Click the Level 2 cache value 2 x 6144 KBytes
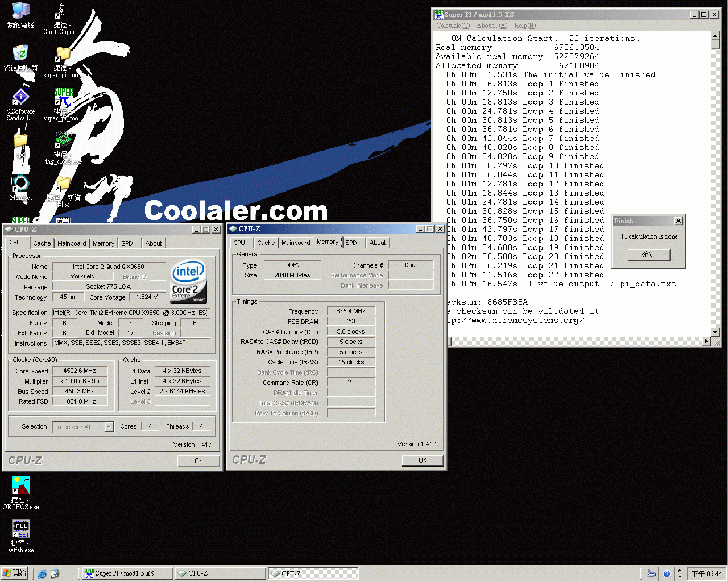 pos(182,392)
